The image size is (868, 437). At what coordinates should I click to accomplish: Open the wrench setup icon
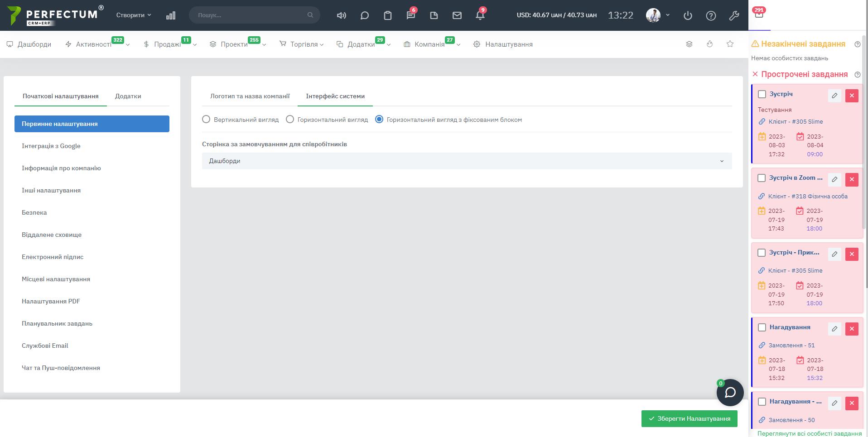pos(734,15)
